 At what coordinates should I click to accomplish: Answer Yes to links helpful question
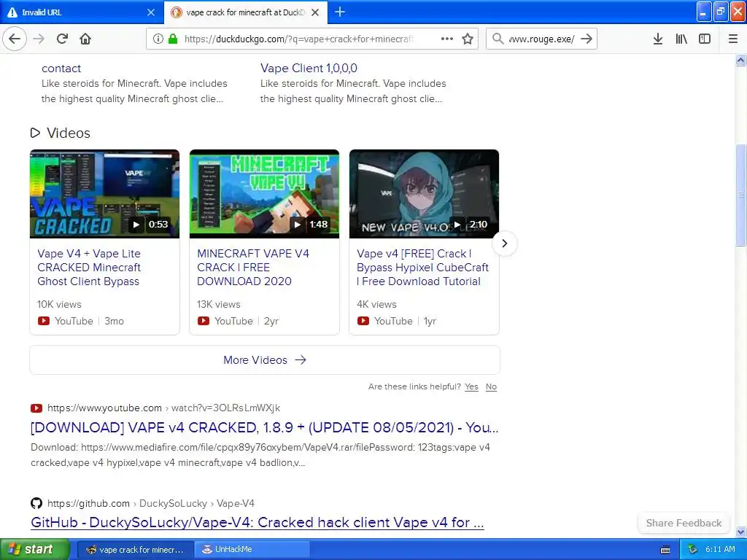pyautogui.click(x=471, y=386)
